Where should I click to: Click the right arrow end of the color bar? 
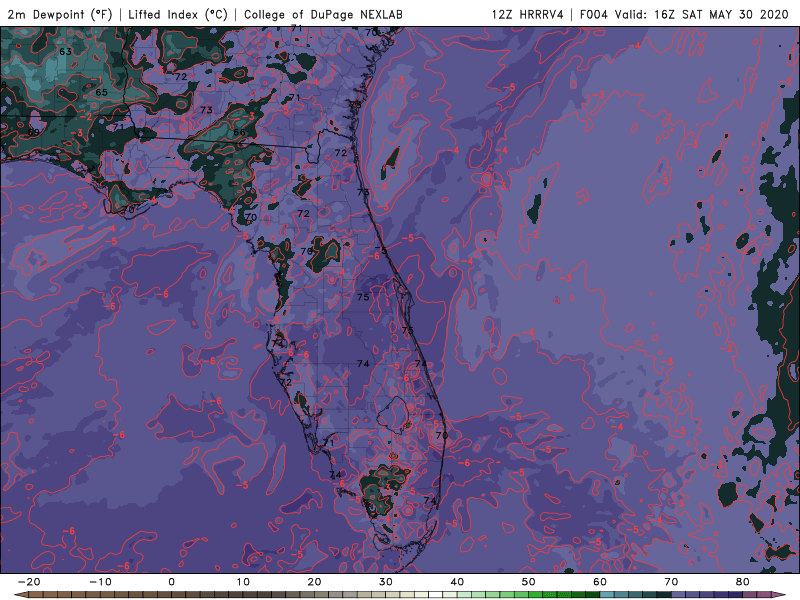779,595
